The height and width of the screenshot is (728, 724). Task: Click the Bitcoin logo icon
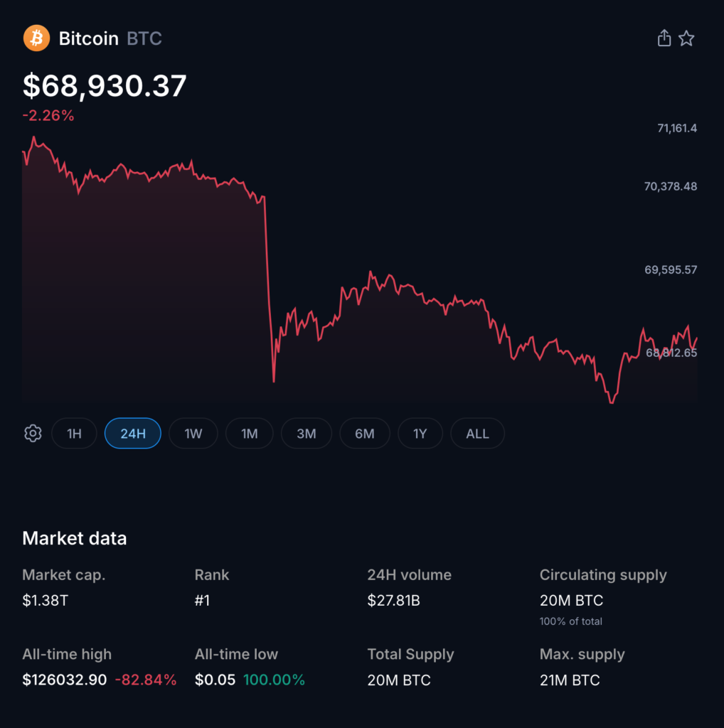pyautogui.click(x=36, y=38)
